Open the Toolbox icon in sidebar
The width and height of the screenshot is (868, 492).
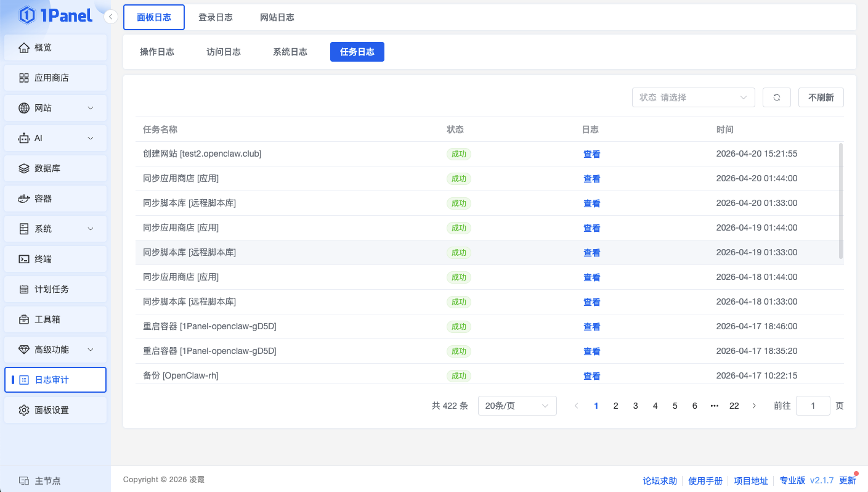(x=24, y=319)
